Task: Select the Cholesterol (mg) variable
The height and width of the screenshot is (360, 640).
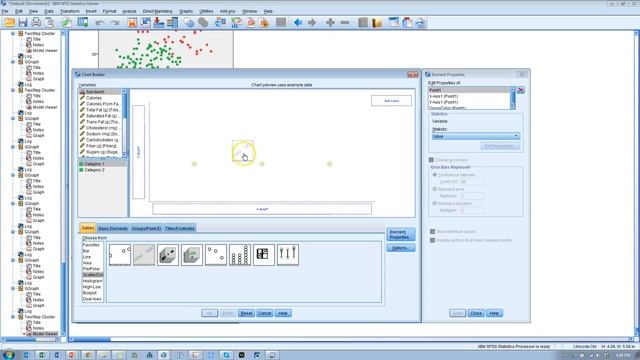Action: click(100, 128)
